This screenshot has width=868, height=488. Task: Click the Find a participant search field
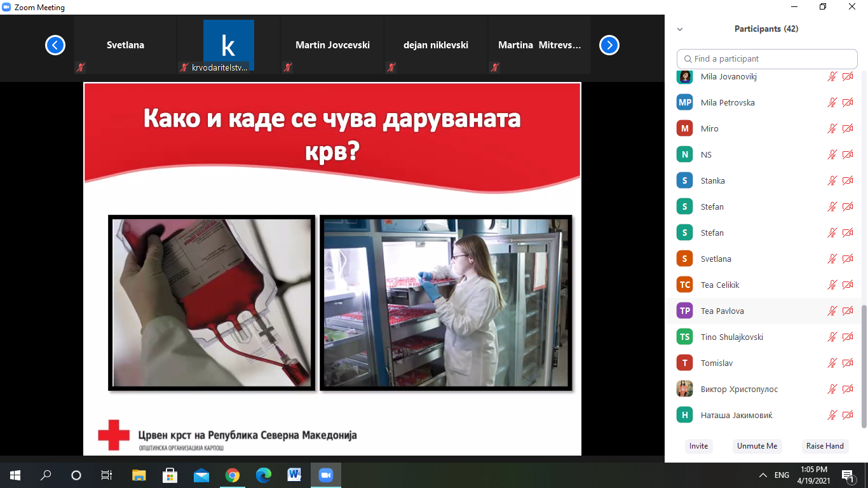[767, 59]
